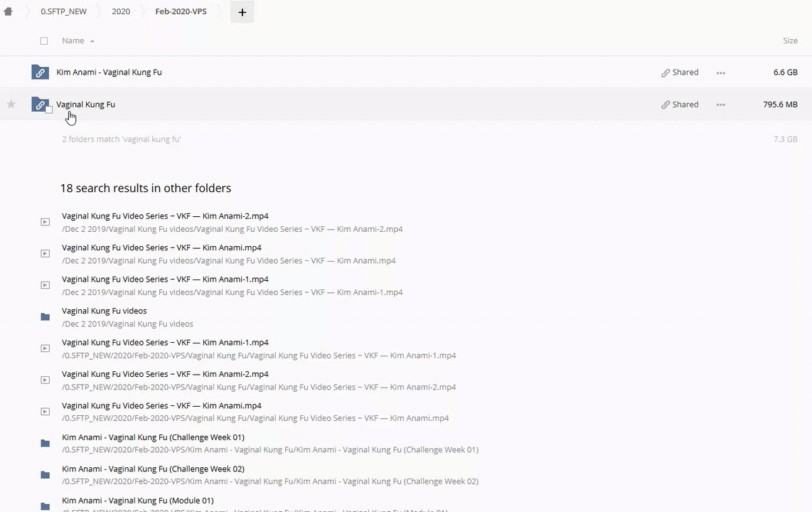Toggle the select-all checkbox in header
The height and width of the screenshot is (512, 812).
(44, 41)
